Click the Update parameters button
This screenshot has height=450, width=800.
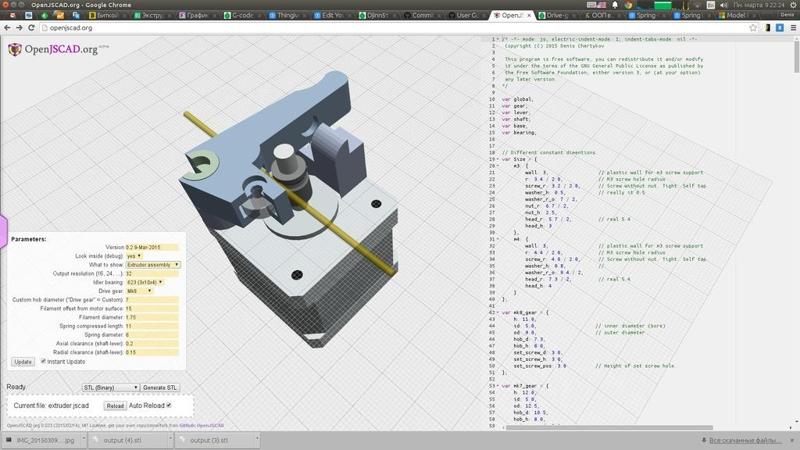(22, 362)
